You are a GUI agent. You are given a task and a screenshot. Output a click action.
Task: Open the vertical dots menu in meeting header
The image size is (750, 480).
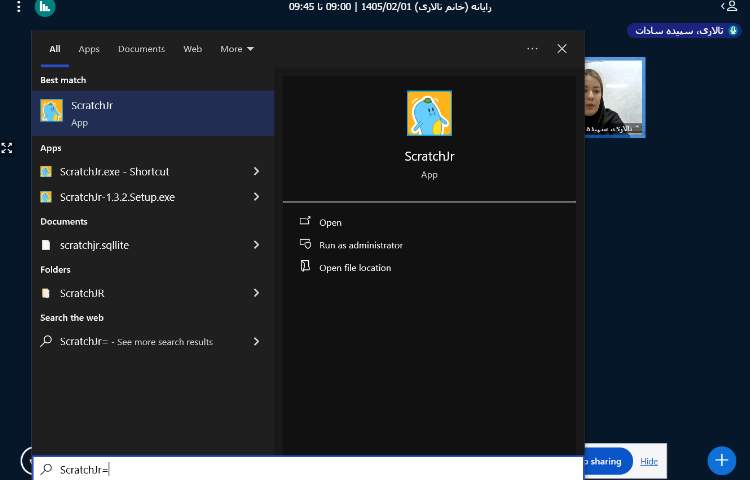click(x=19, y=7)
